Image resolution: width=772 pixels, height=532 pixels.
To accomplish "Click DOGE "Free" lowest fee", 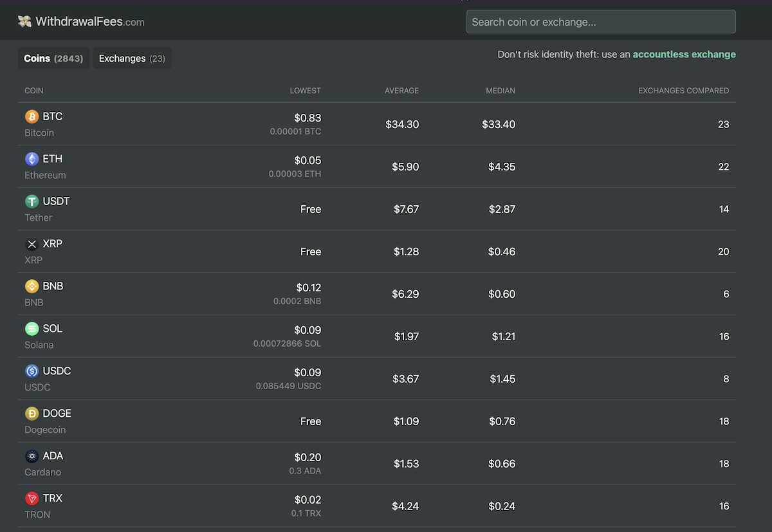I will click(x=311, y=421).
